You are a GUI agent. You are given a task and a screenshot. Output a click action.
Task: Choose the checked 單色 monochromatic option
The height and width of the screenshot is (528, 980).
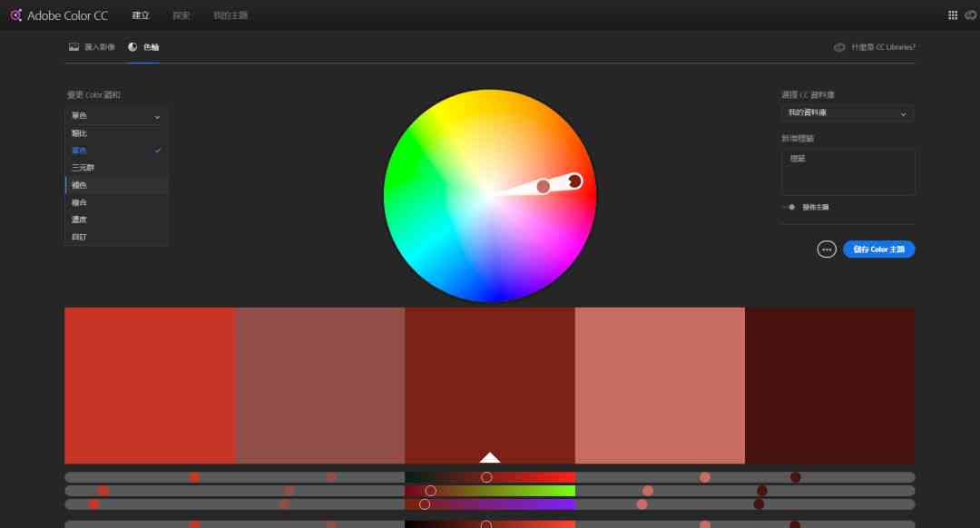(x=116, y=151)
